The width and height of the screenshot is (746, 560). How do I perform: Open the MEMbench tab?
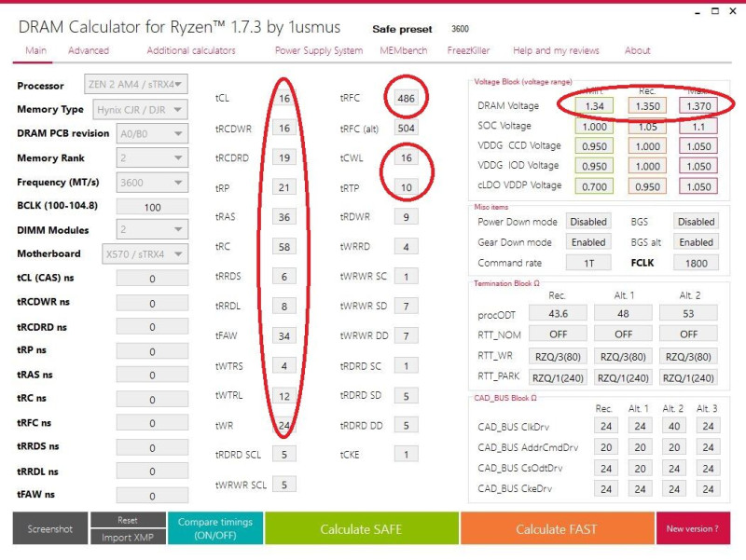point(404,50)
